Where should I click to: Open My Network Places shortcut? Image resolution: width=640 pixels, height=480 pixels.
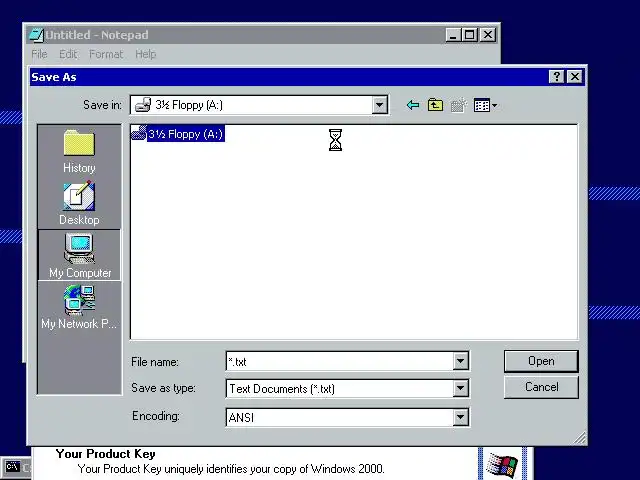pyautogui.click(x=79, y=307)
